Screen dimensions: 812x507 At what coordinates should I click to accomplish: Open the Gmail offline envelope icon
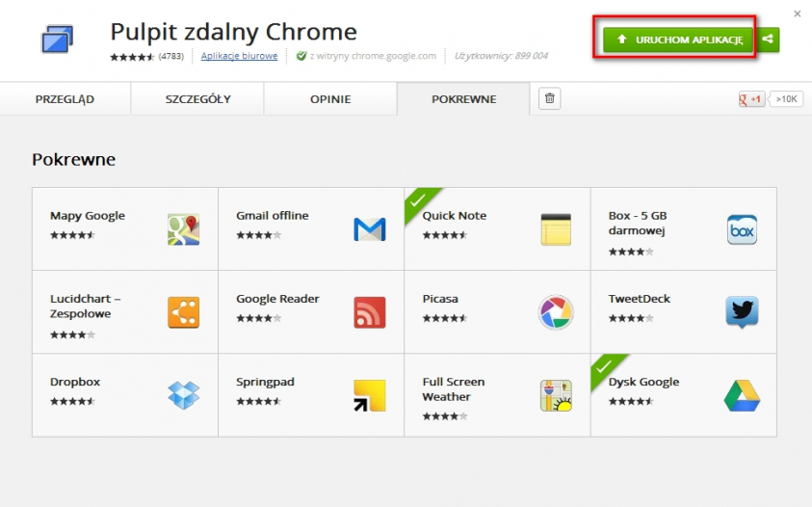[x=369, y=229]
